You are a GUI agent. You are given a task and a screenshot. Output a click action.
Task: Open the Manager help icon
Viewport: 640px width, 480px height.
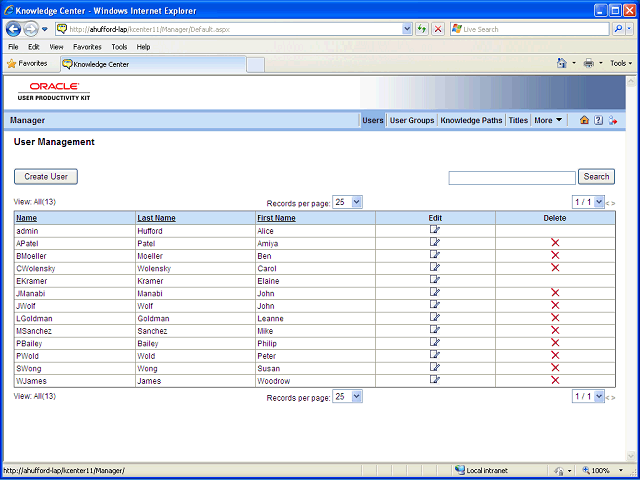[x=598, y=120]
